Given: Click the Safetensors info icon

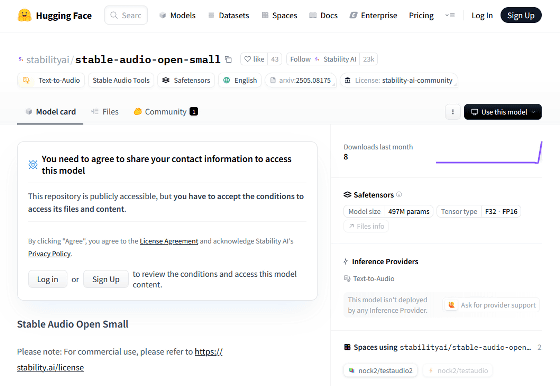Looking at the screenshot, I should [399, 195].
